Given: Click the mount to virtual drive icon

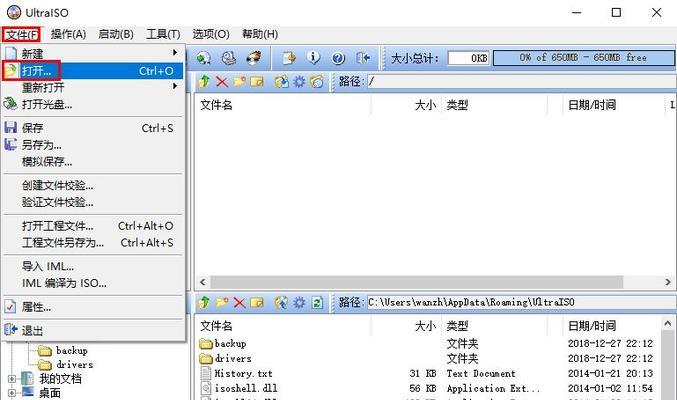Looking at the screenshot, I should coord(204,57).
